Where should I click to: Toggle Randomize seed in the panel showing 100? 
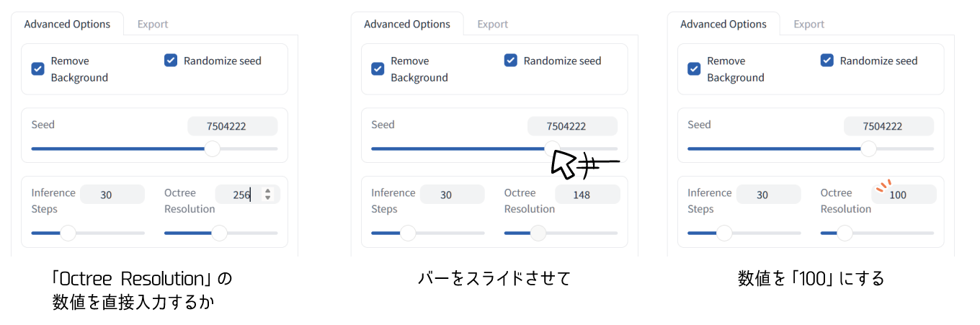point(827,61)
